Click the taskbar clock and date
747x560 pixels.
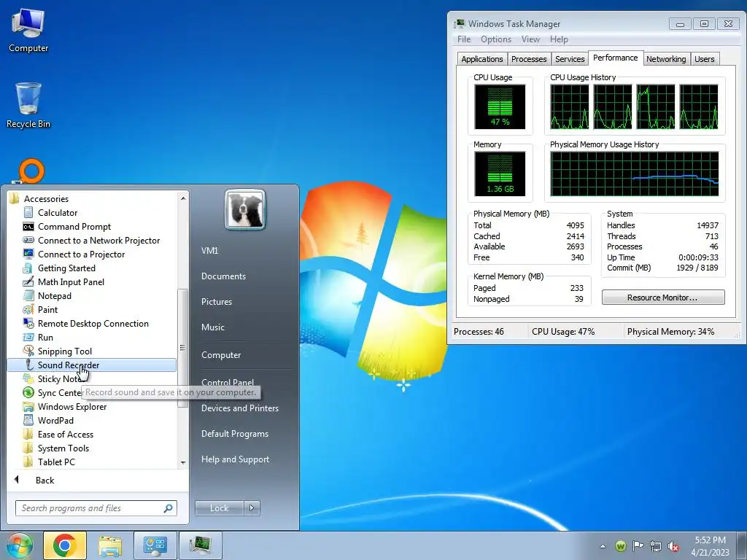coord(710,546)
